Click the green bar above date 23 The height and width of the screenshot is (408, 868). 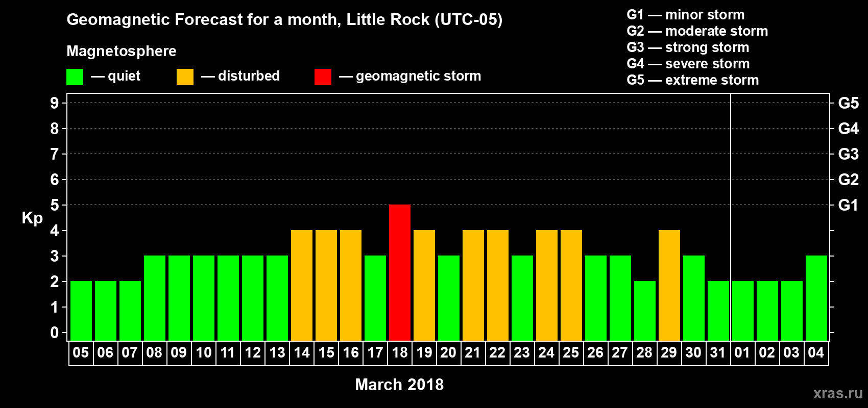pyautogui.click(x=522, y=298)
